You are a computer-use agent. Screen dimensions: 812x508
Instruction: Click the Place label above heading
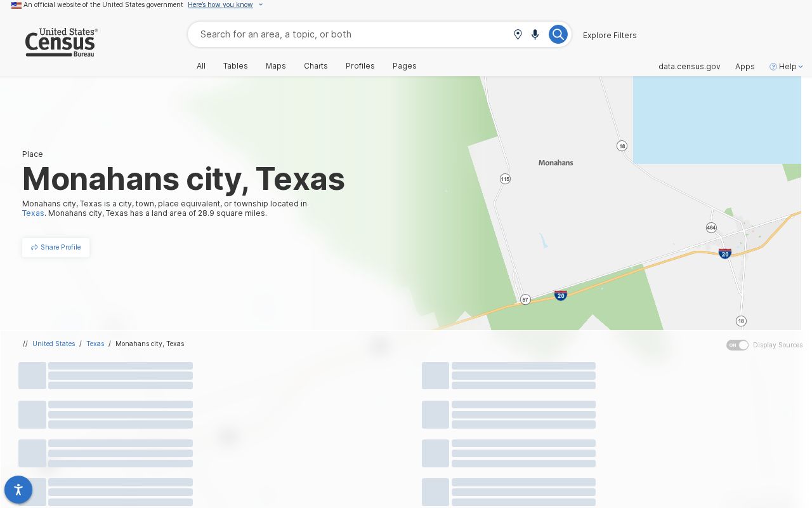click(x=32, y=154)
